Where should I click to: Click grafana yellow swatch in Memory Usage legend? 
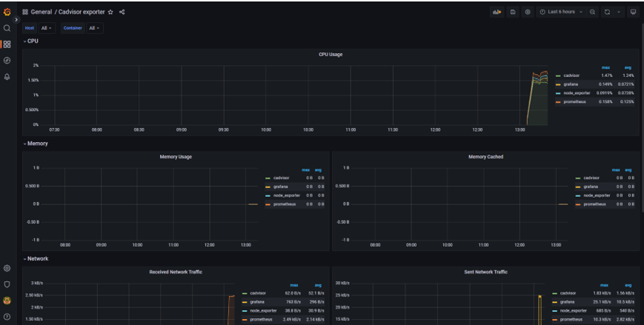tap(268, 187)
